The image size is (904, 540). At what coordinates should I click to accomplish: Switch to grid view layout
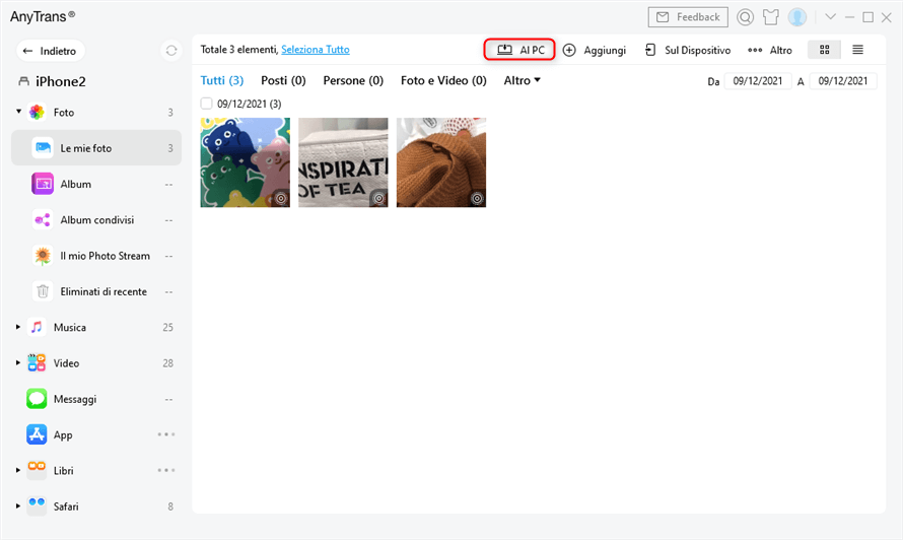coord(824,50)
